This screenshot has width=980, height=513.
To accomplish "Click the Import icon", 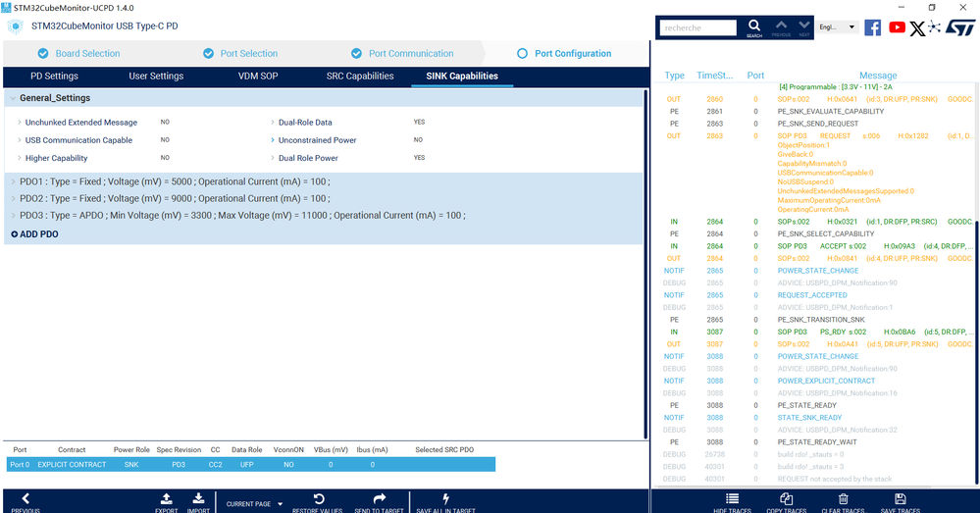I will click(x=198, y=498).
